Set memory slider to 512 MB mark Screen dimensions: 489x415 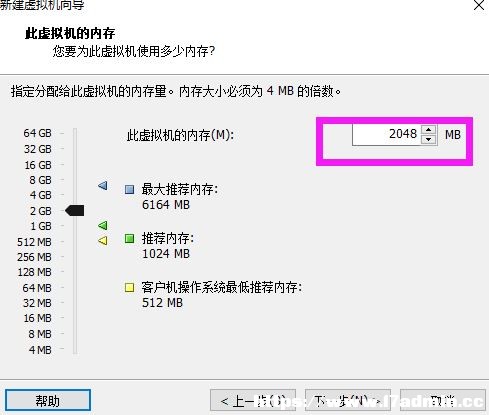coord(75,242)
